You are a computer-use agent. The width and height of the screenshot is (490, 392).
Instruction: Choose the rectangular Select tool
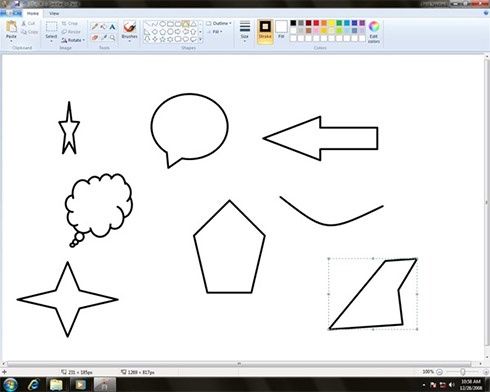[51, 27]
